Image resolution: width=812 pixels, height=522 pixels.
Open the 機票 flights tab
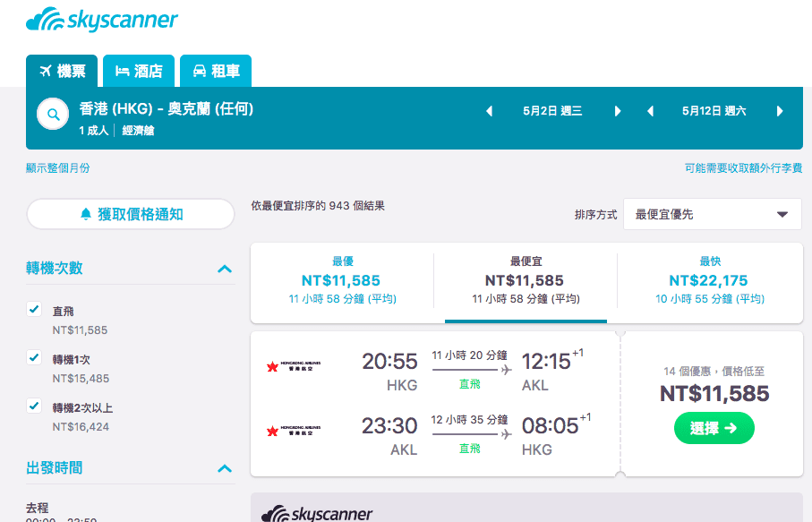coord(62,71)
